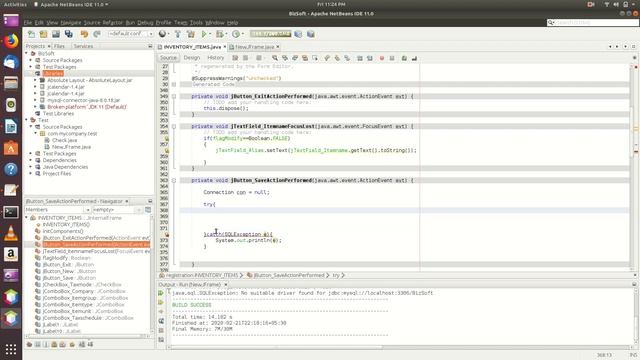Click the Profile Project clock icon
Viewport: 640px width, 360px height.
[x=236, y=34]
